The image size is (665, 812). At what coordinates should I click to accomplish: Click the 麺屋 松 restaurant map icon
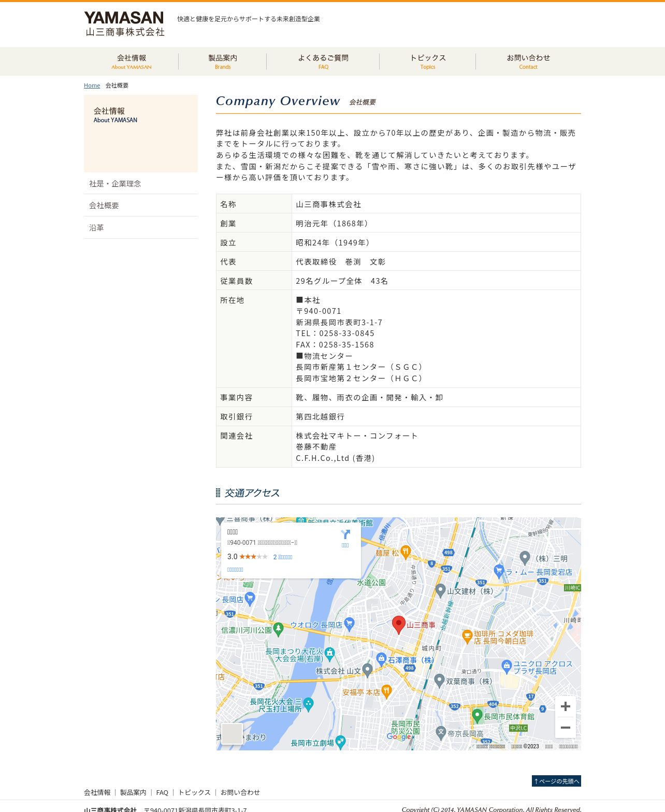(x=406, y=553)
